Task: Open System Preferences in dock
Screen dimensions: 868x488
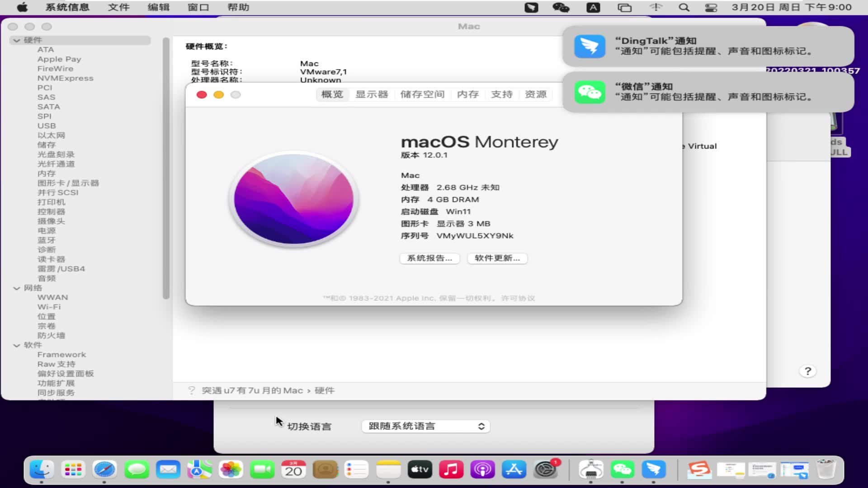Action: pyautogui.click(x=546, y=470)
